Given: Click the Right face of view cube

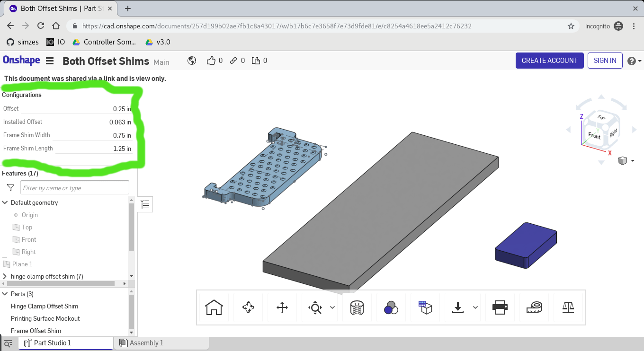Looking at the screenshot, I should 613,133.
